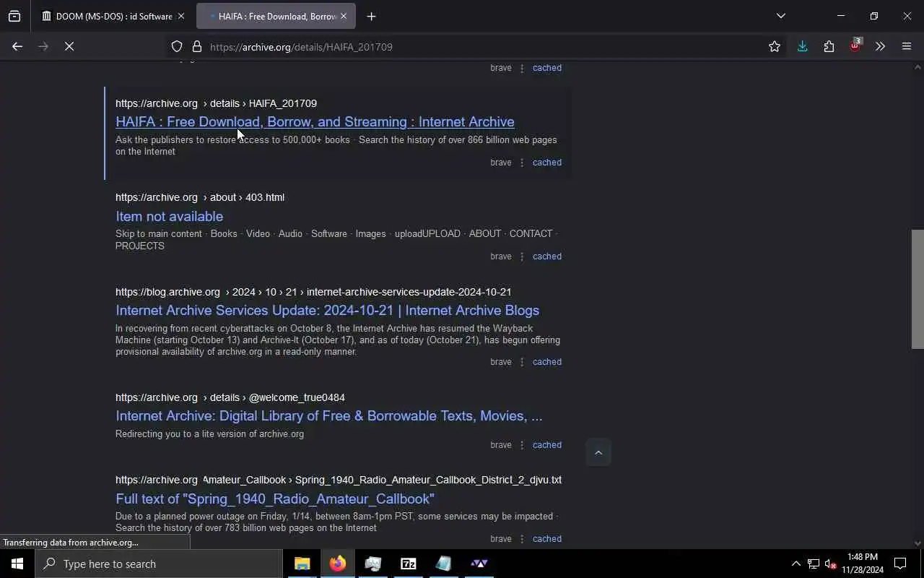Screen dimensions: 924x578
Task: Switch to the DOOM (MS-DOS) tab
Action: [x=113, y=16]
